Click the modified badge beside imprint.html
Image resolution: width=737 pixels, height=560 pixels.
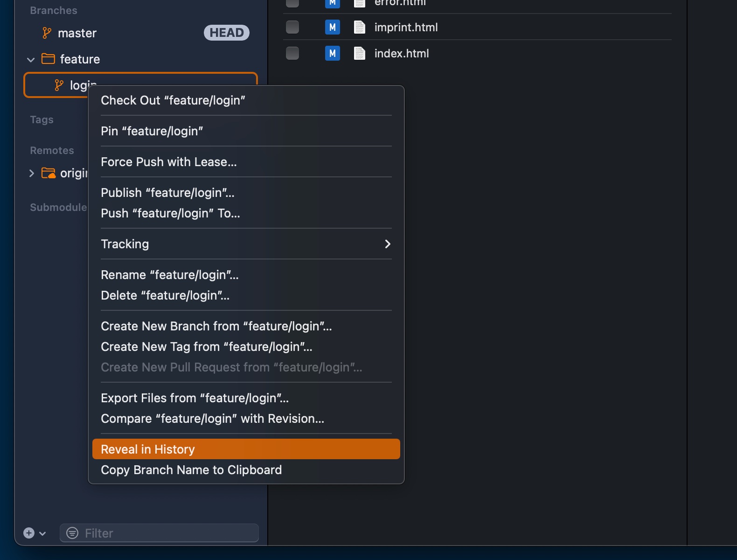332,27
